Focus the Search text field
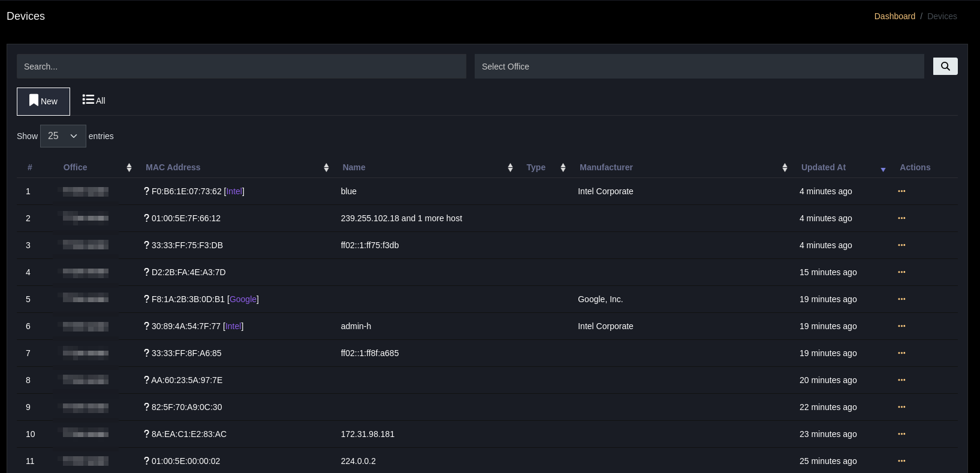The height and width of the screenshot is (473, 980). point(241,67)
